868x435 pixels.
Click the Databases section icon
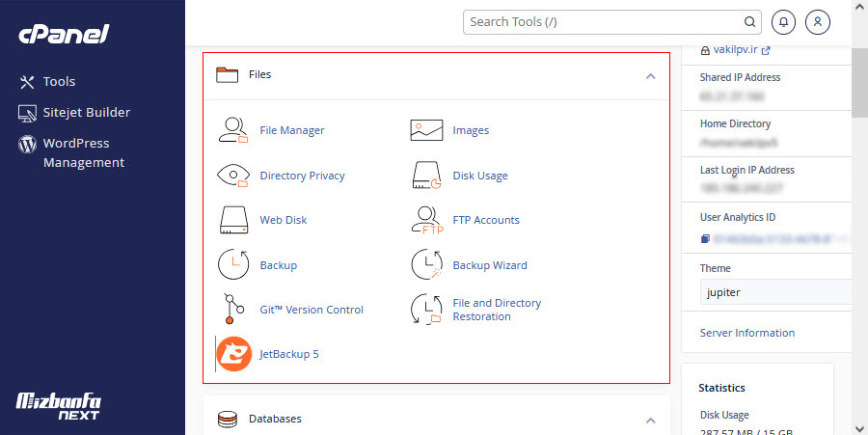point(227,419)
